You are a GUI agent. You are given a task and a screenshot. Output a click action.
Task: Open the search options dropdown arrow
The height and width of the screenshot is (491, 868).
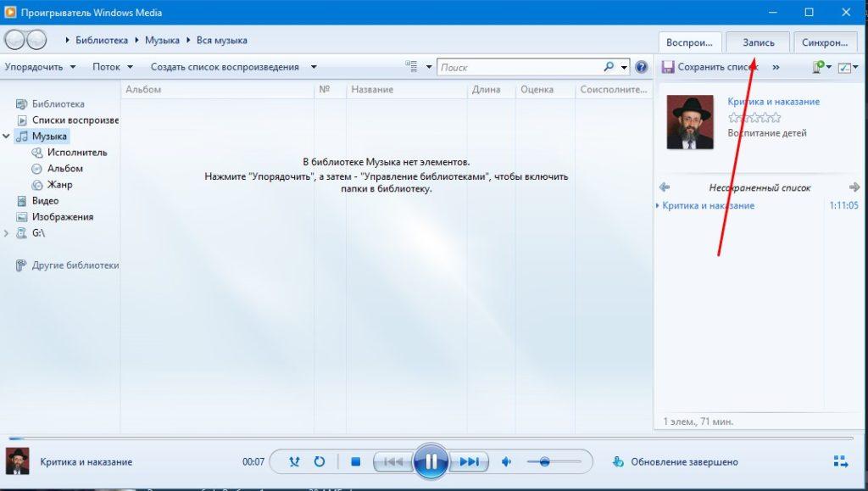click(x=624, y=68)
